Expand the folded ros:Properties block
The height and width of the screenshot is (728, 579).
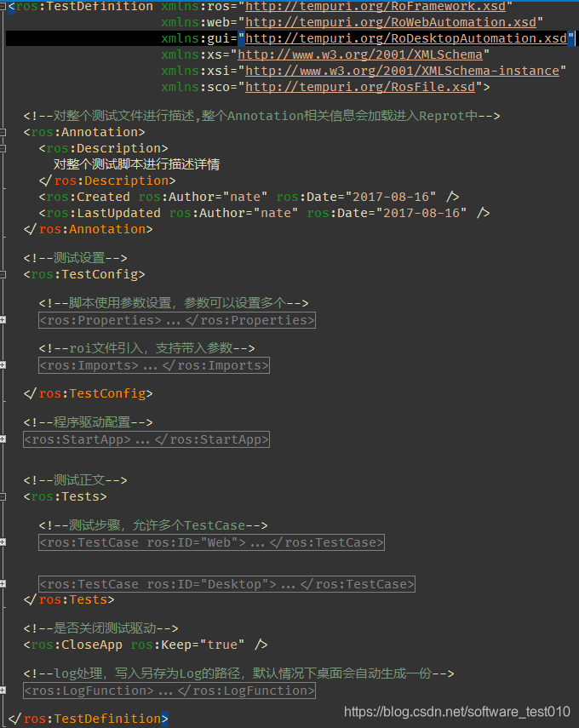click(x=3, y=320)
